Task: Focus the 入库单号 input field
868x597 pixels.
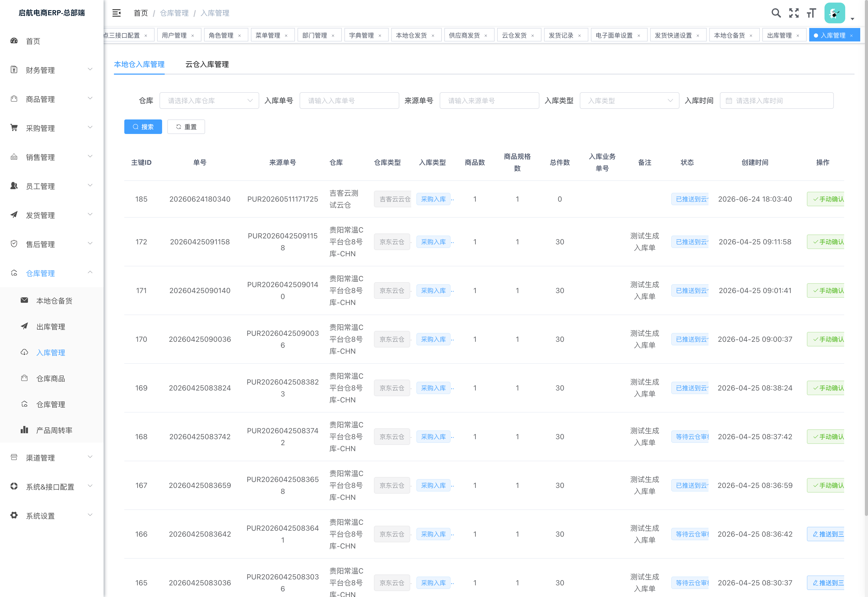Action: (x=349, y=101)
